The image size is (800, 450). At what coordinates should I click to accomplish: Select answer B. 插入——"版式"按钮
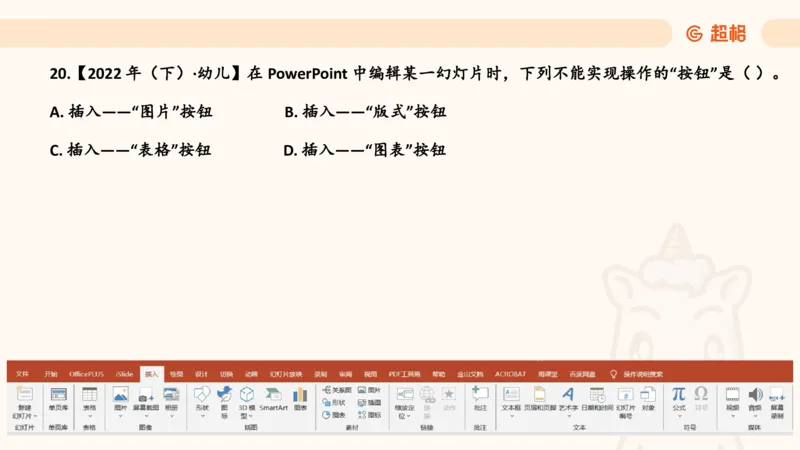(365, 112)
